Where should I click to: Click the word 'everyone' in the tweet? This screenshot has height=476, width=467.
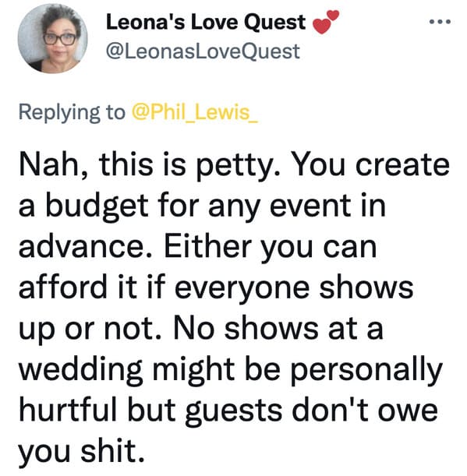click(242, 289)
